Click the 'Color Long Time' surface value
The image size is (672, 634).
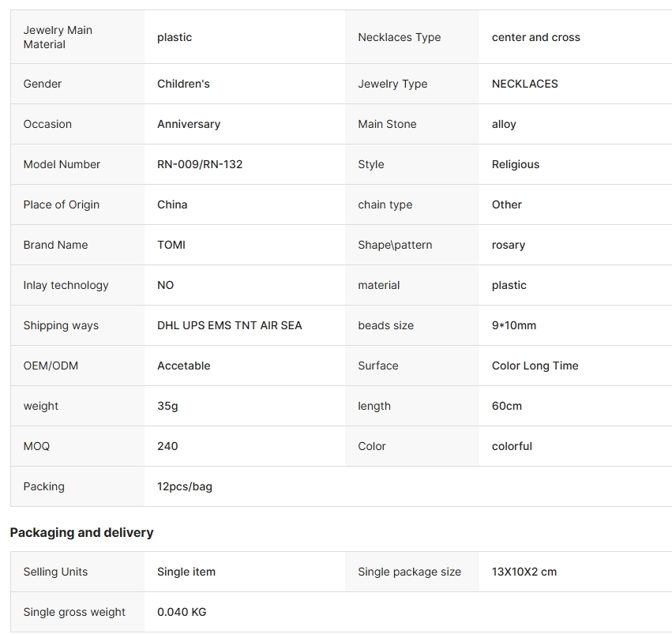pyautogui.click(x=535, y=366)
